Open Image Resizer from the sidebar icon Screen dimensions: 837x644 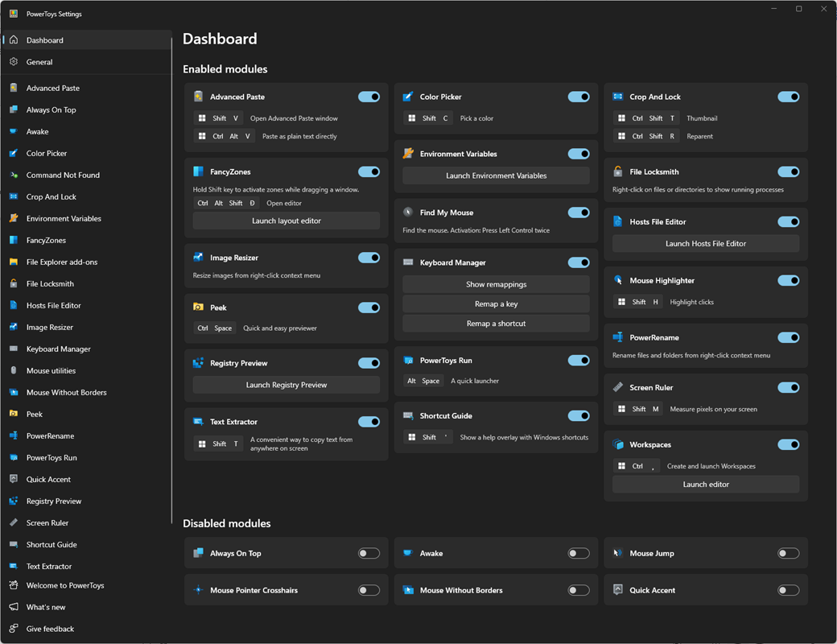pyautogui.click(x=14, y=328)
